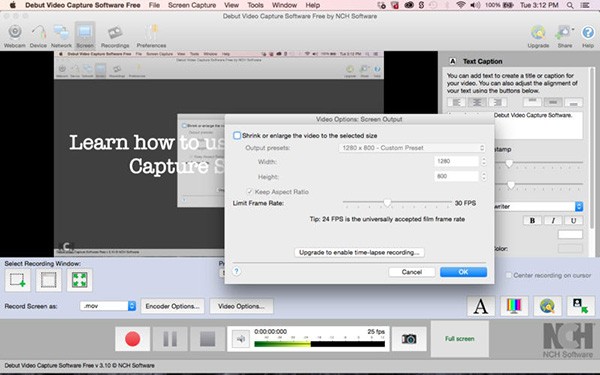
Task: Start recording with the red button
Action: point(132,339)
